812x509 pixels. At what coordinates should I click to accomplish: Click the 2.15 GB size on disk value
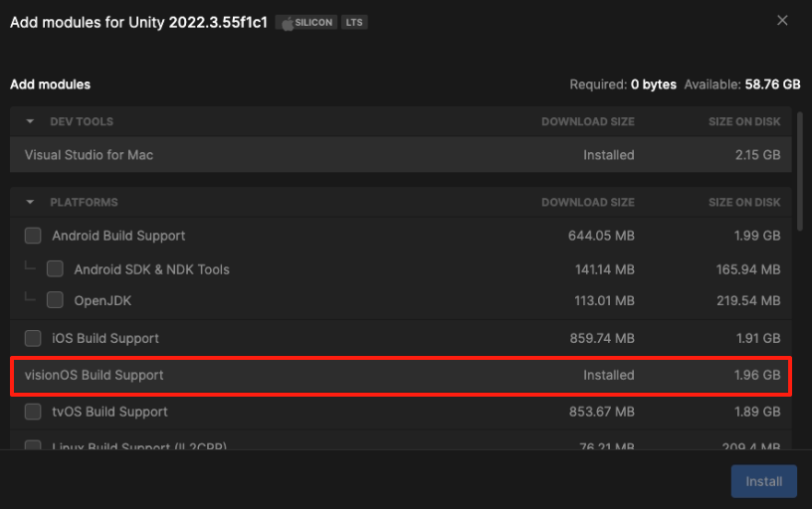pyautogui.click(x=757, y=155)
